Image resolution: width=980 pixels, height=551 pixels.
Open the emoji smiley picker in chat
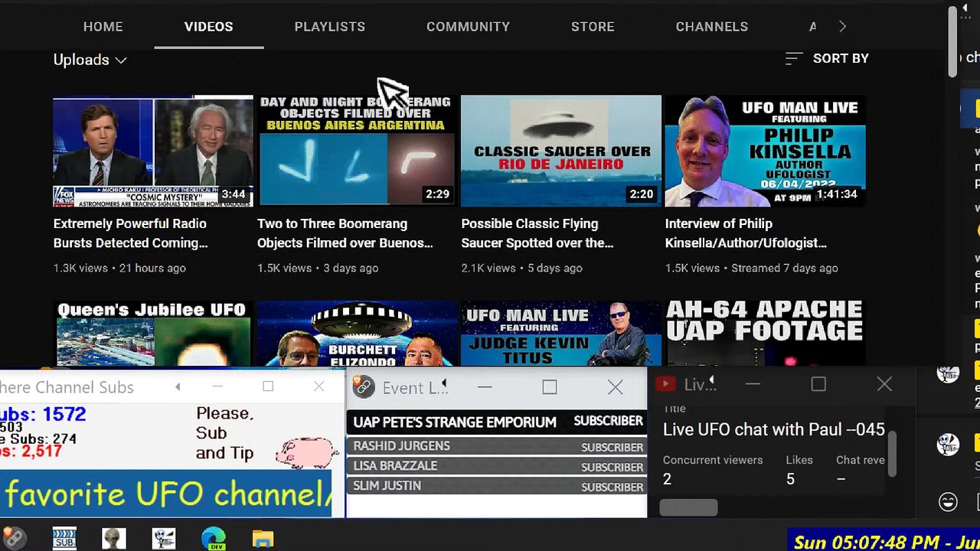pyautogui.click(x=948, y=502)
